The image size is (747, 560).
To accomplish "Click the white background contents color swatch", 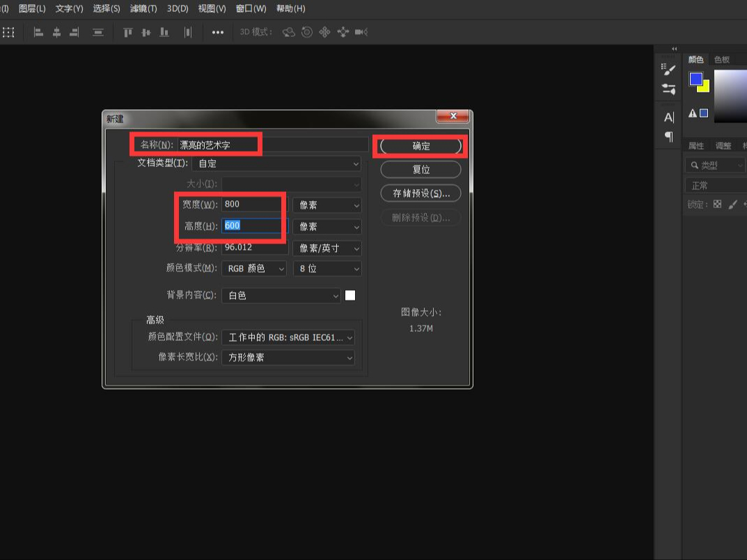I will pyautogui.click(x=349, y=295).
